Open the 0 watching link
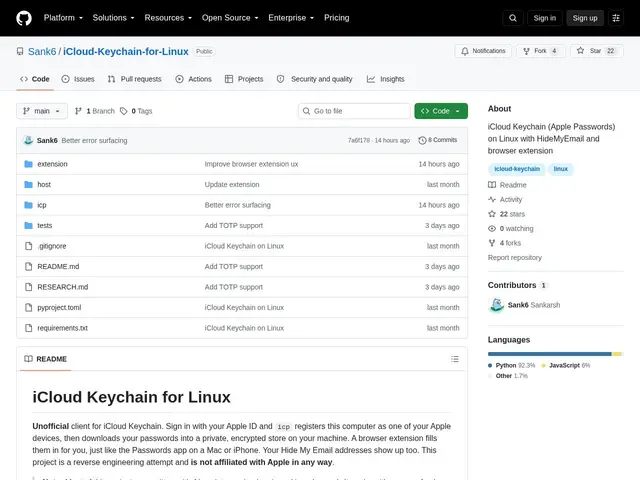Viewport: 640px width, 480px height. [x=511, y=229]
